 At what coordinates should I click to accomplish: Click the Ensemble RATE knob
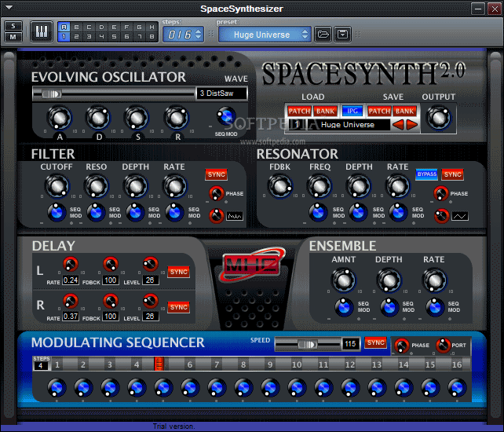tap(435, 280)
